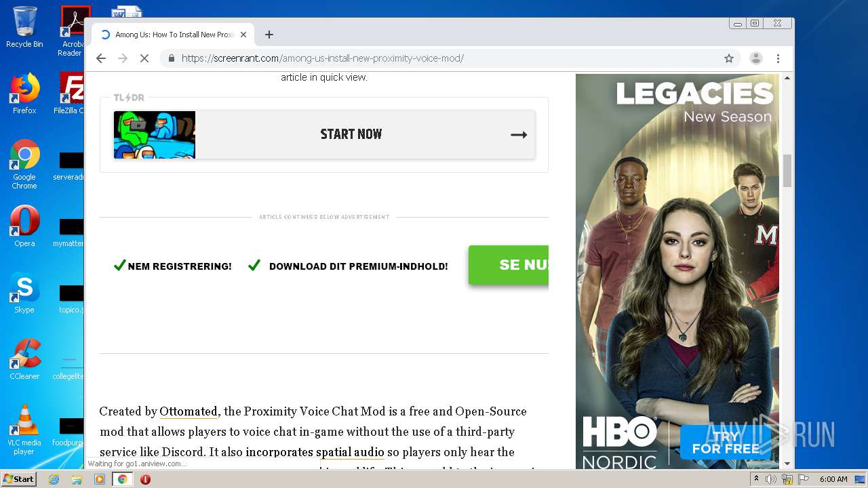Screen dimensions: 868x488
Task: Go back to the previous page
Action: (101, 58)
